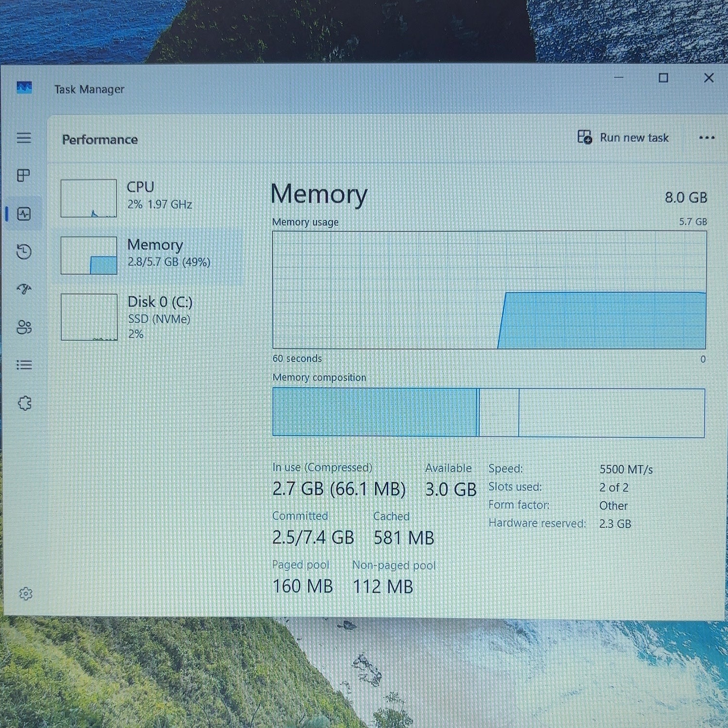The image size is (728, 728).
Task: Click in-use section of Memory composition bar
Action: pyautogui.click(x=375, y=412)
